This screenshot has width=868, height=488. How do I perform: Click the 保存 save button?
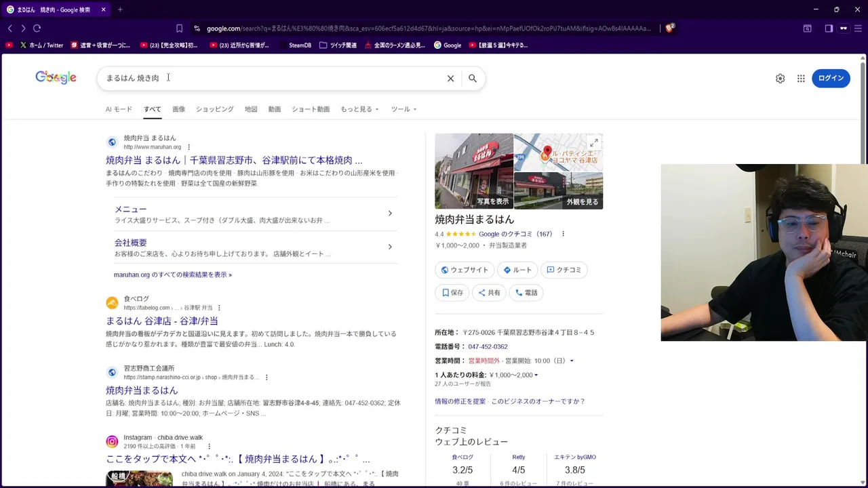point(452,293)
